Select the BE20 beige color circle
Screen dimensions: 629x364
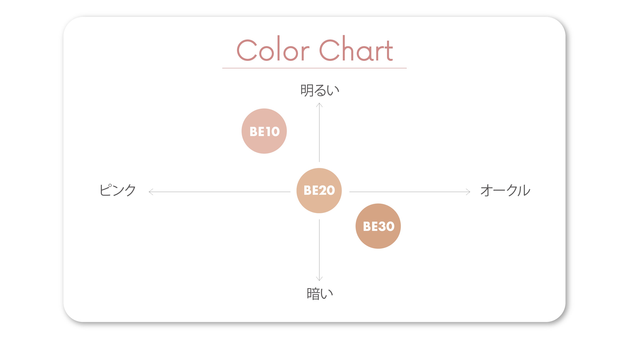point(319,190)
